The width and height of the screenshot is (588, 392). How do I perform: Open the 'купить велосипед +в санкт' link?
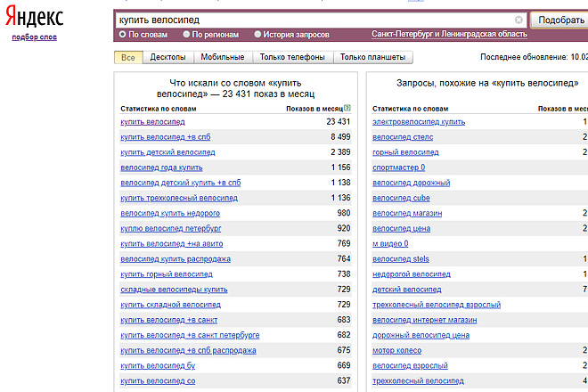(x=168, y=321)
